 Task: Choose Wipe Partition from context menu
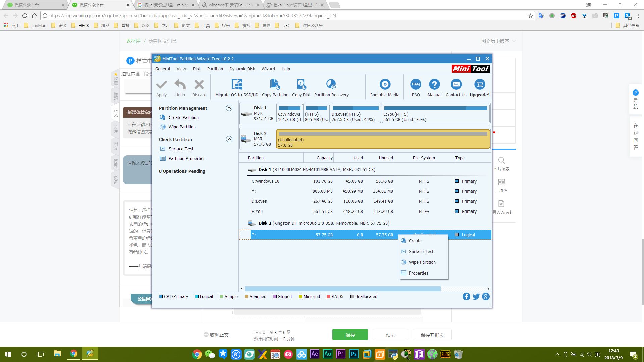[x=423, y=262]
